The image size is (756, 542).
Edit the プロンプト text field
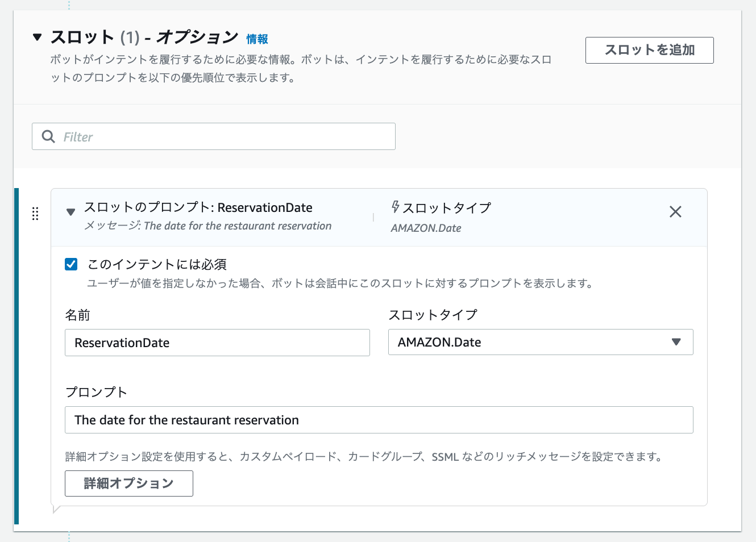[379, 420]
